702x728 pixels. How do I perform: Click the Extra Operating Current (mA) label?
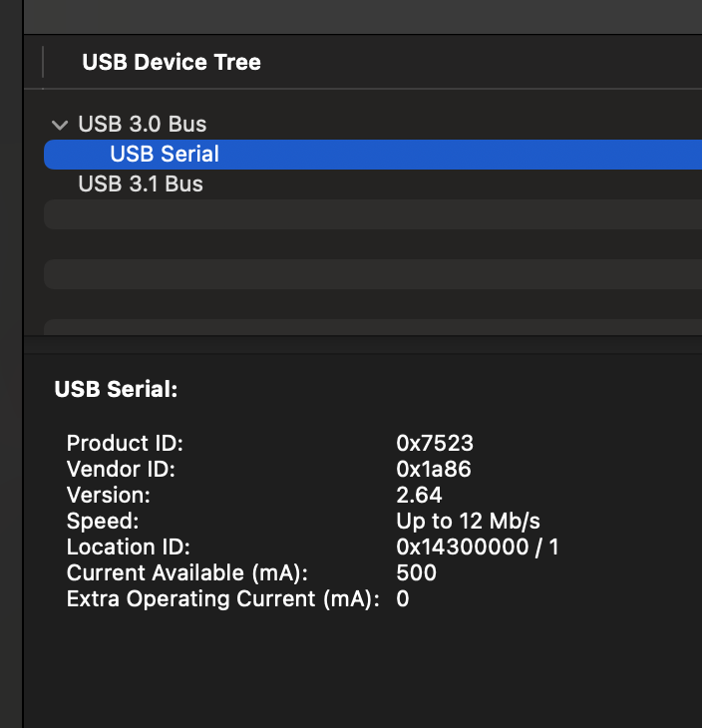222,598
